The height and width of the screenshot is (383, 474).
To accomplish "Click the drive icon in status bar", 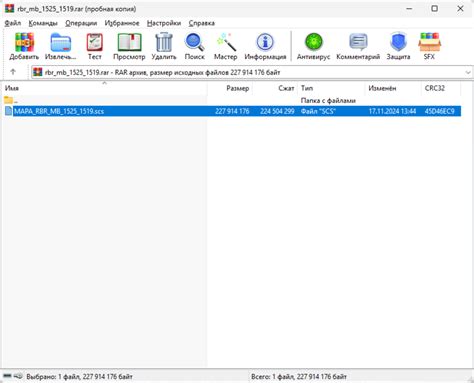I will 7,376.
